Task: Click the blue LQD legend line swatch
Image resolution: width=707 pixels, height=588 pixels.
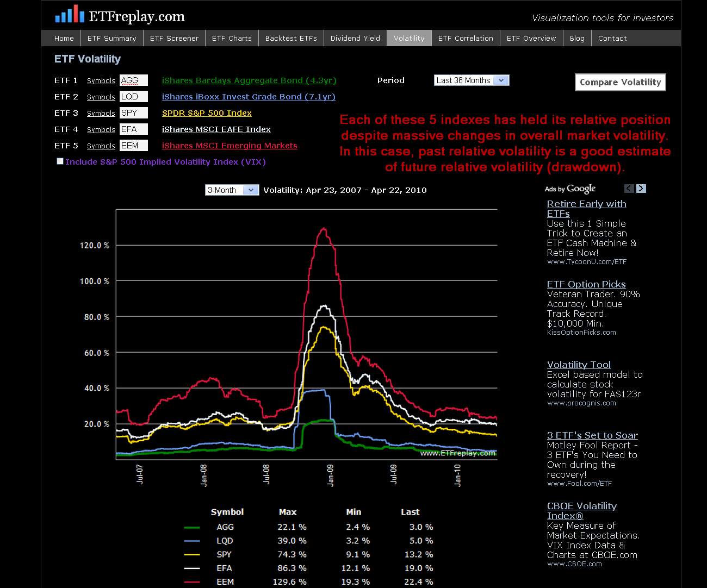Action: (192, 541)
